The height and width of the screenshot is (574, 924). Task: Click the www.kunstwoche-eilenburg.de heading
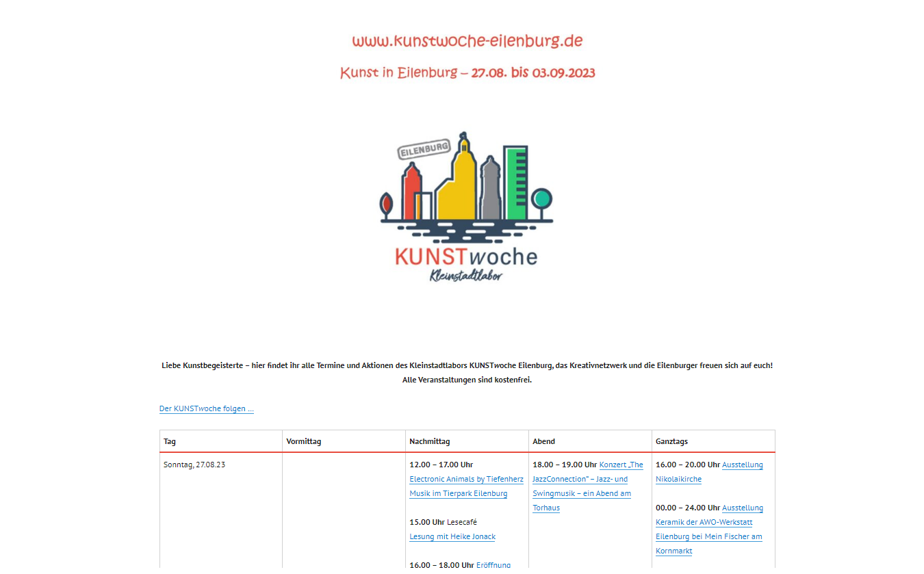(x=467, y=41)
